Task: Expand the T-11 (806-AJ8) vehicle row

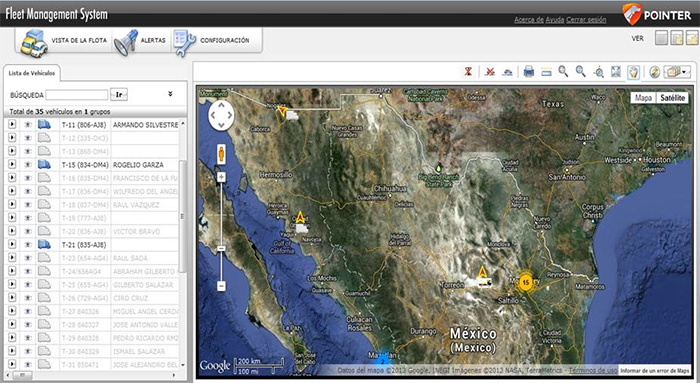Action: pos(12,125)
